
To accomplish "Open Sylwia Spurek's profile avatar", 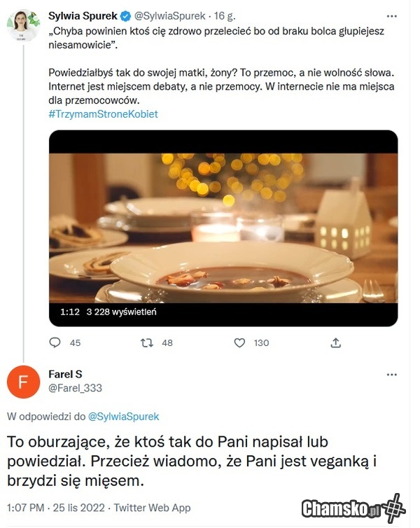I will point(23,26).
